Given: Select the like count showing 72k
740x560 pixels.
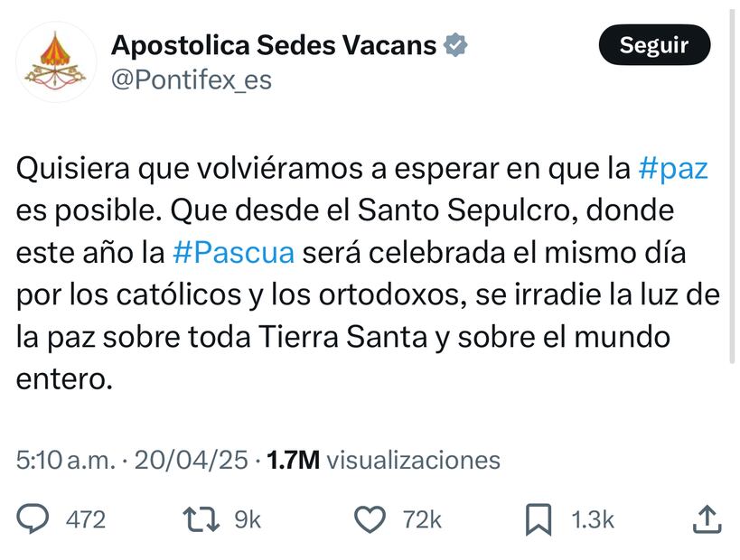Looking at the screenshot, I should 421,519.
